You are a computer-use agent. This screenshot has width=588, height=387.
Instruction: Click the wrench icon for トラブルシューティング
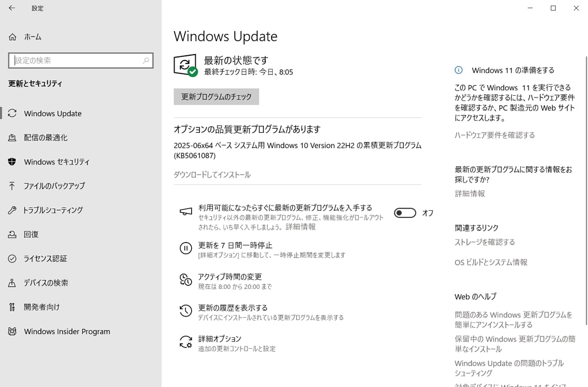tap(12, 210)
